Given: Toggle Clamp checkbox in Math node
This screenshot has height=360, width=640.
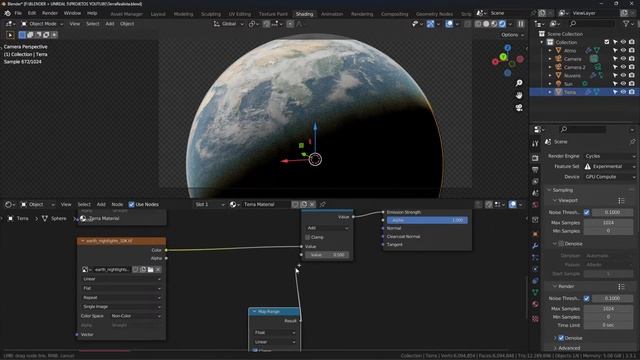Looking at the screenshot, I should coord(307,237).
